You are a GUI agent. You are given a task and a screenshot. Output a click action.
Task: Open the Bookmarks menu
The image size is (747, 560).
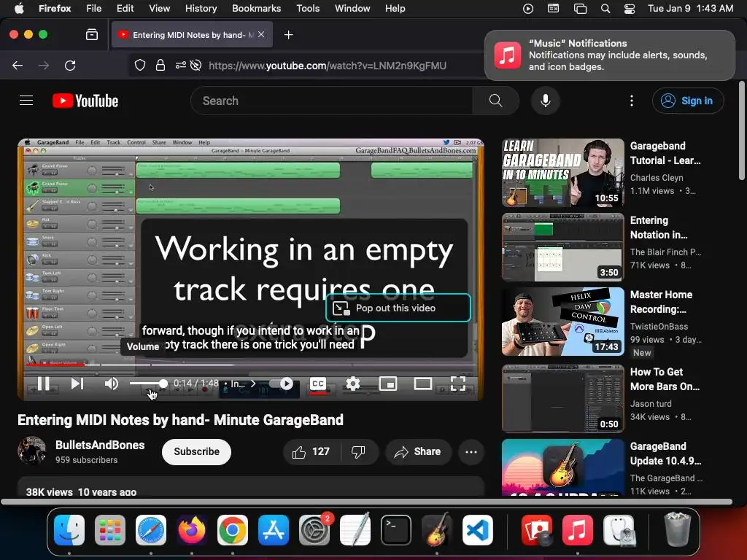click(x=256, y=8)
